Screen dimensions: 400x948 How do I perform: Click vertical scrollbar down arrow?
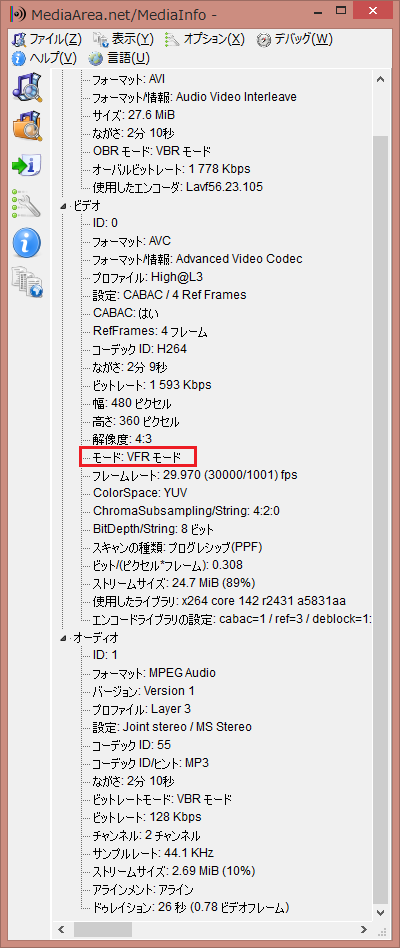(x=381, y=912)
